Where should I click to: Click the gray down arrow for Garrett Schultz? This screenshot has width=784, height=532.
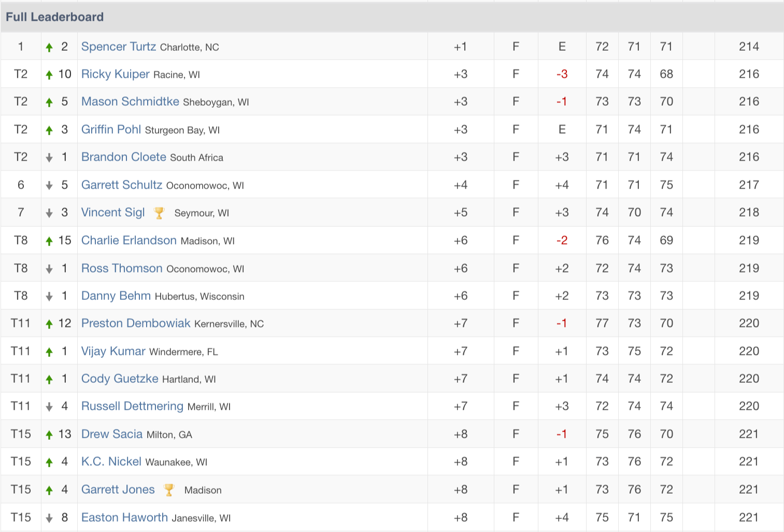coord(49,185)
